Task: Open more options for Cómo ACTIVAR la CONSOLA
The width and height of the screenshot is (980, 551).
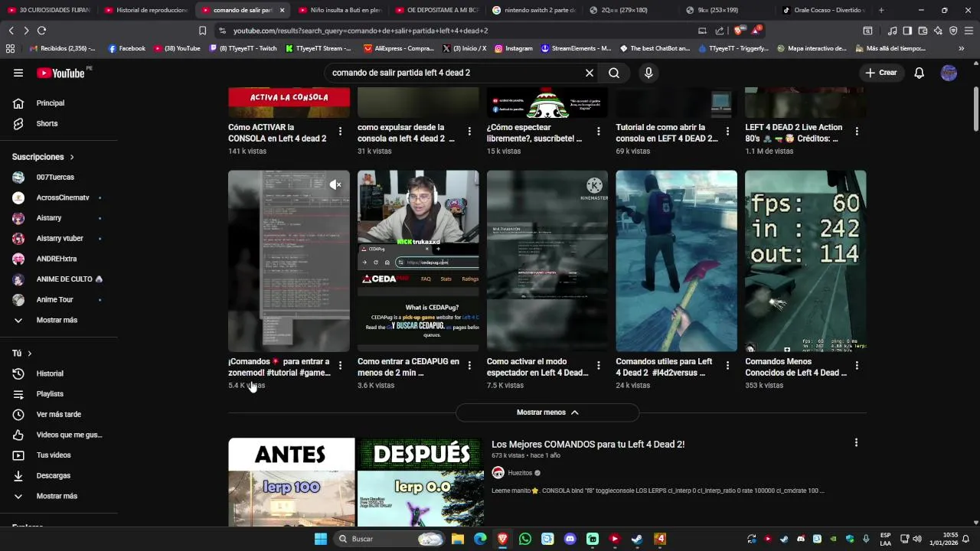Action: pos(340,132)
